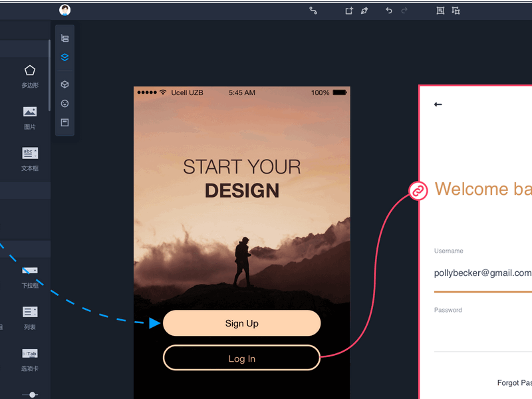Click the pink link circle handle
532x399 pixels.
tap(418, 191)
